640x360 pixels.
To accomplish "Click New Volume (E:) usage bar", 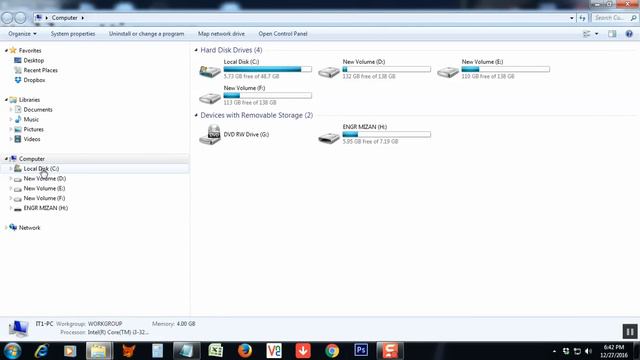I will click(x=506, y=69).
